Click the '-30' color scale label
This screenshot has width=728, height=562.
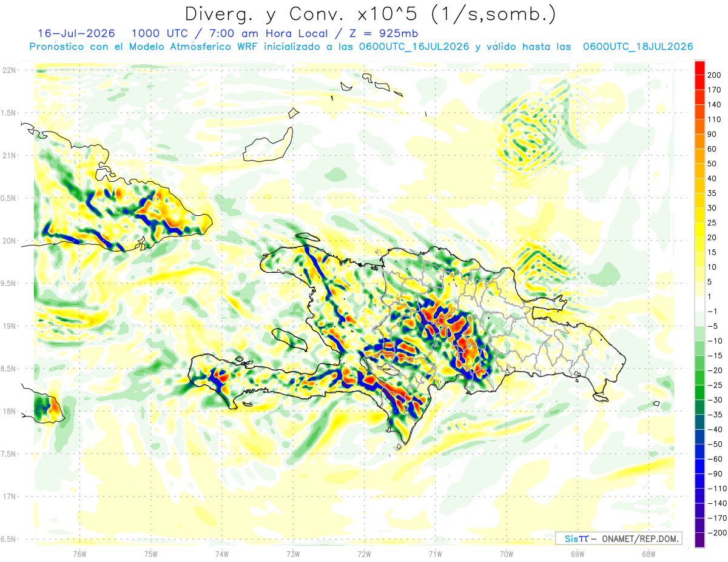(716, 400)
